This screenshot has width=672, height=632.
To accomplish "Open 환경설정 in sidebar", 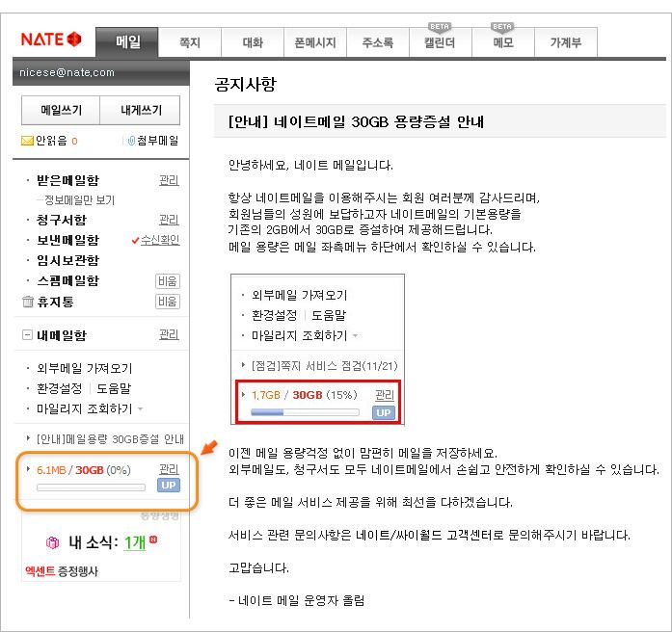I will point(59,388).
